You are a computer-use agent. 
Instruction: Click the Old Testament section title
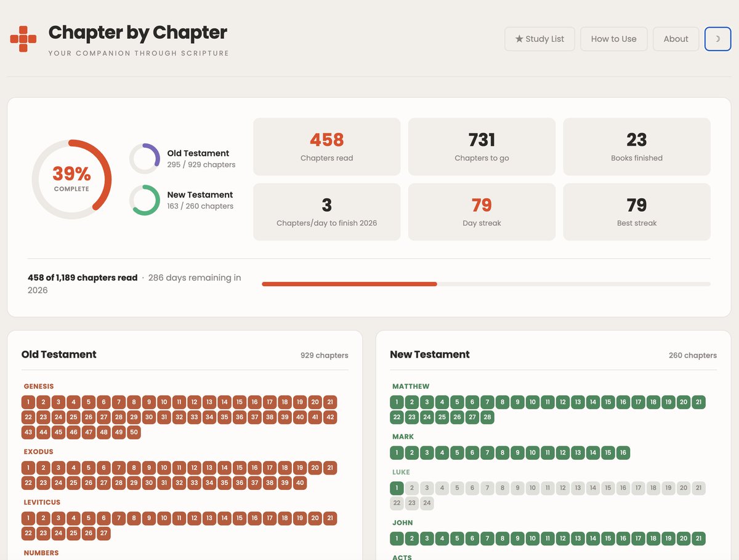tap(59, 354)
